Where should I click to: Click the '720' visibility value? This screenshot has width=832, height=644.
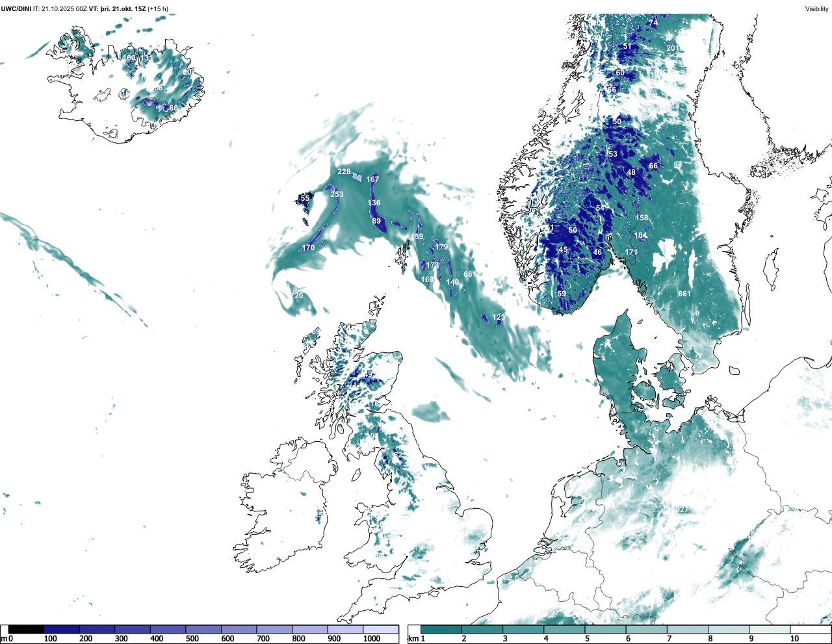pos(296,296)
